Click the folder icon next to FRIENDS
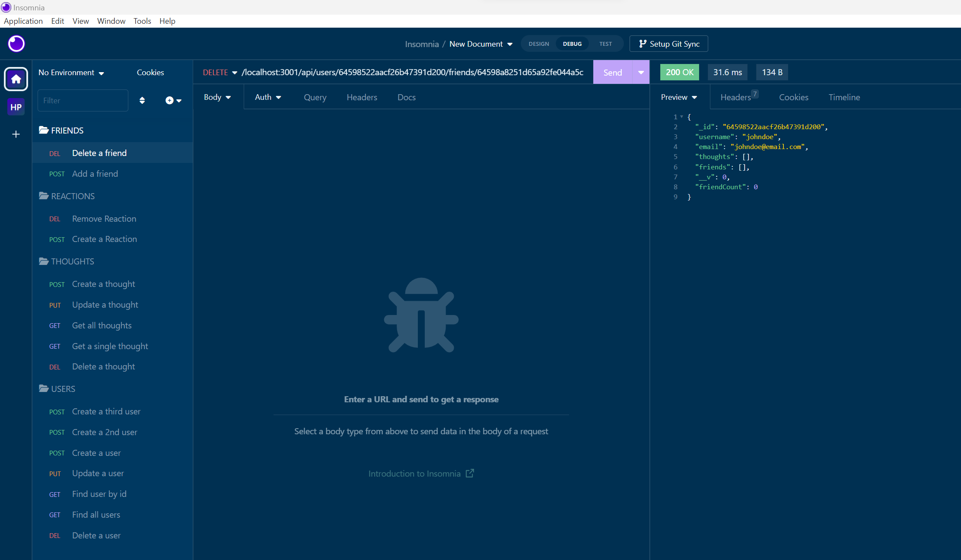This screenshot has height=560, width=961. point(44,130)
